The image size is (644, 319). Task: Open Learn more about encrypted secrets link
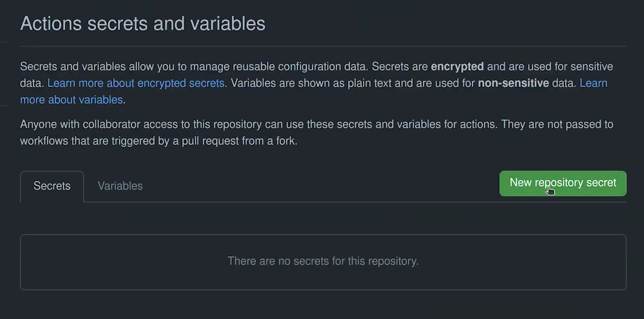136,83
